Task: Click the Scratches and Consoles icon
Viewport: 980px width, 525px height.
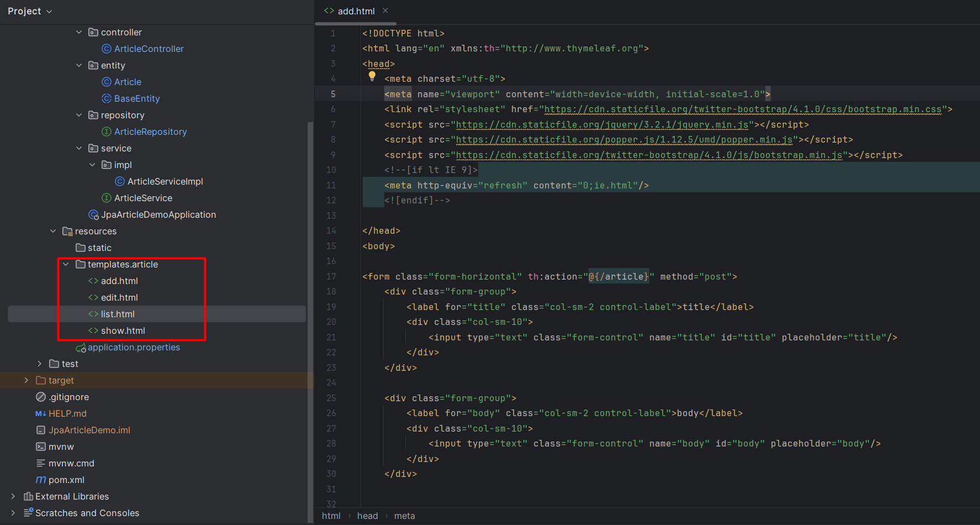Action: point(28,513)
